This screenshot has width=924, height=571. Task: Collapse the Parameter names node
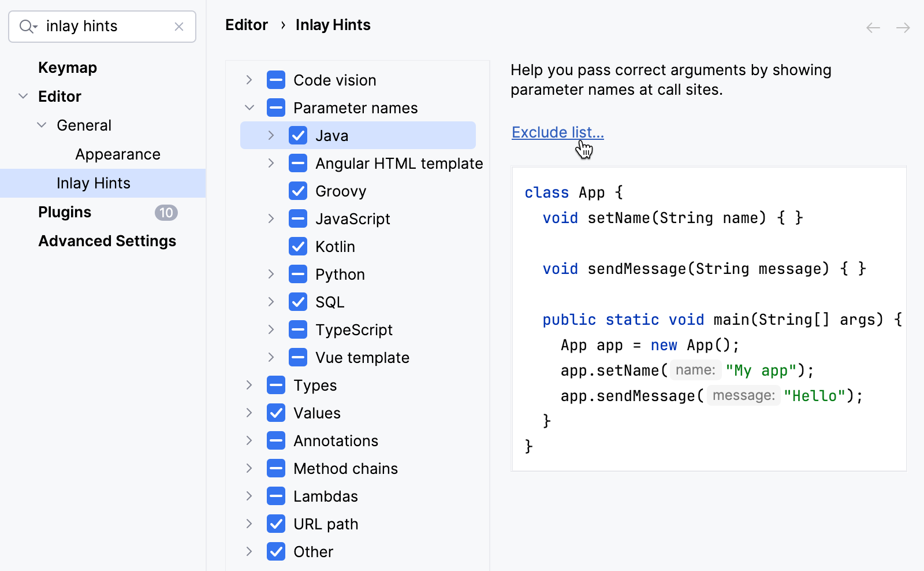tap(249, 107)
